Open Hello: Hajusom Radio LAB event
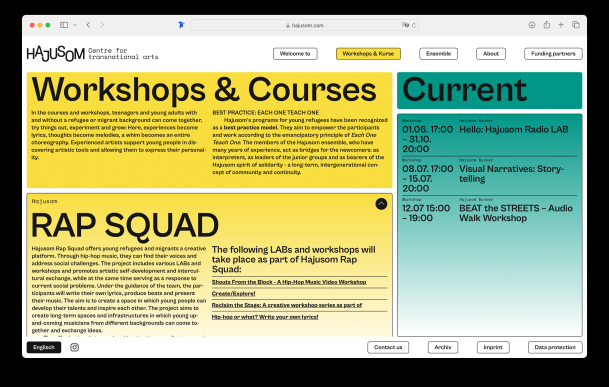The image size is (609, 387). (513, 129)
